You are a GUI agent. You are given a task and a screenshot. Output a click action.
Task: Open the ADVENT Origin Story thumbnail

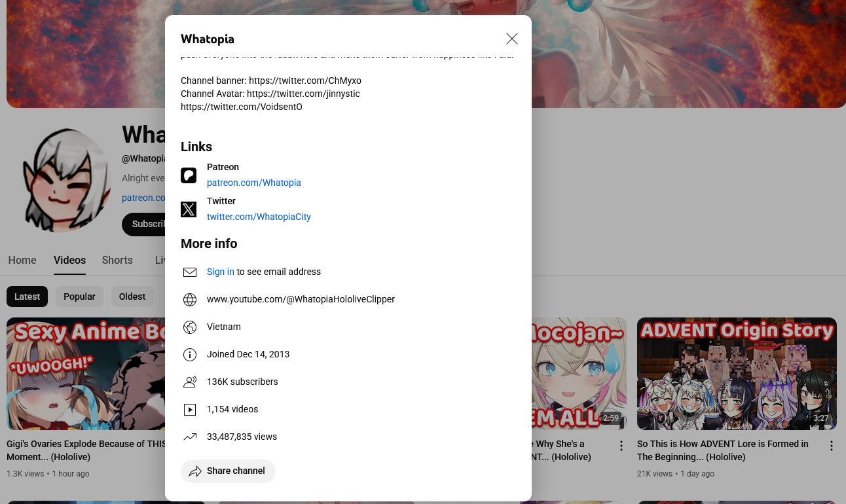[737, 374]
